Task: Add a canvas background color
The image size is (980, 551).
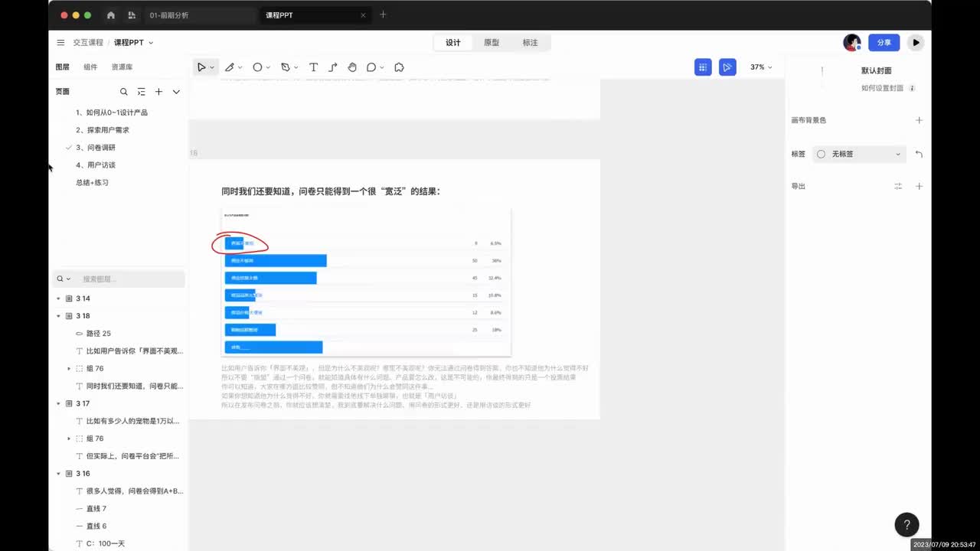Action: coord(920,120)
